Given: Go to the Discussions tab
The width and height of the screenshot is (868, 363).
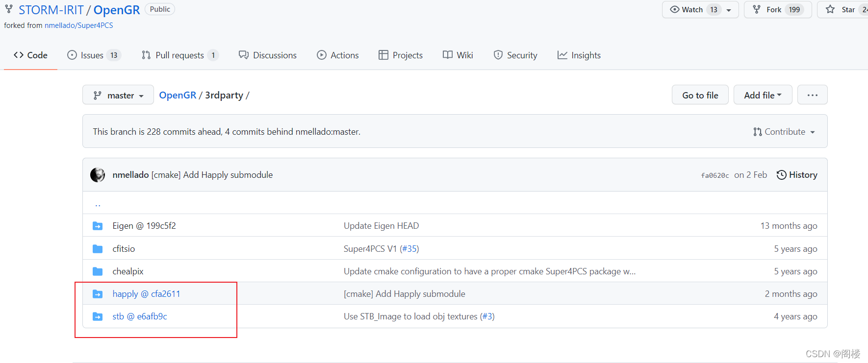Looking at the screenshot, I should [268, 55].
